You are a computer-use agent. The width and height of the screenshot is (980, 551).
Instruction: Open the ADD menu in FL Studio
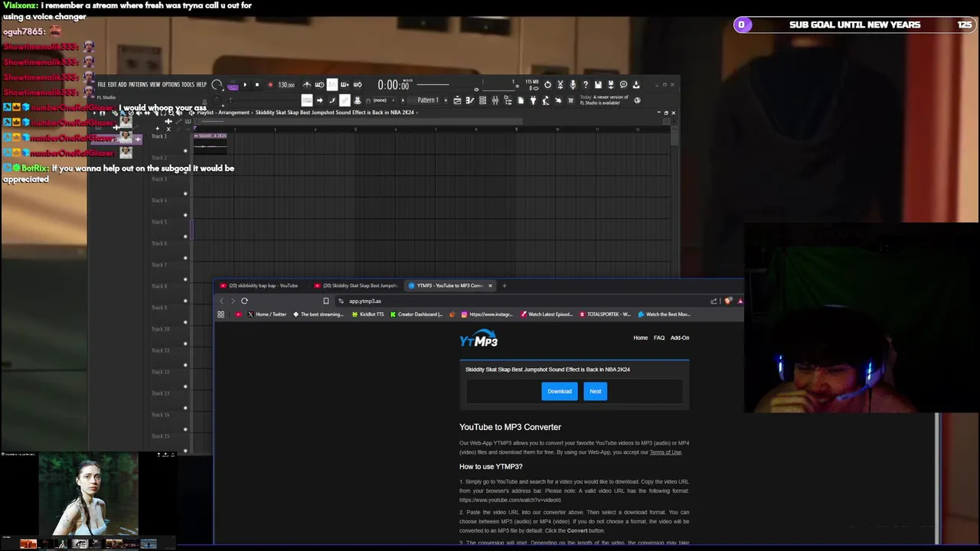pos(122,84)
